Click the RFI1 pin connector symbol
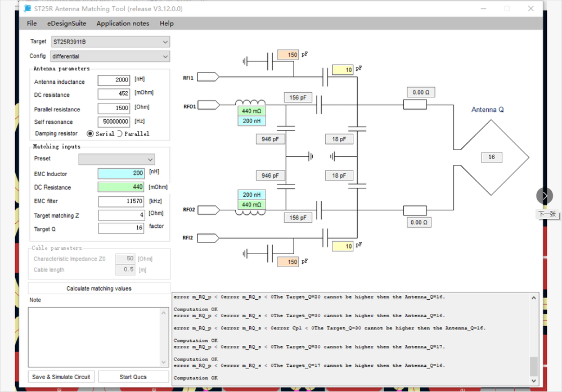This screenshot has height=392, width=562. (x=208, y=77)
